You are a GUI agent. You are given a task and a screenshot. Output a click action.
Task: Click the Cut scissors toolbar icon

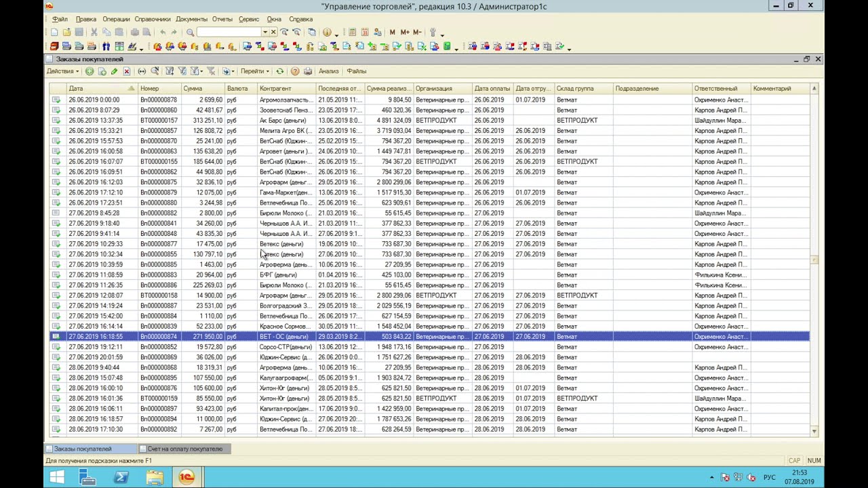[94, 32]
